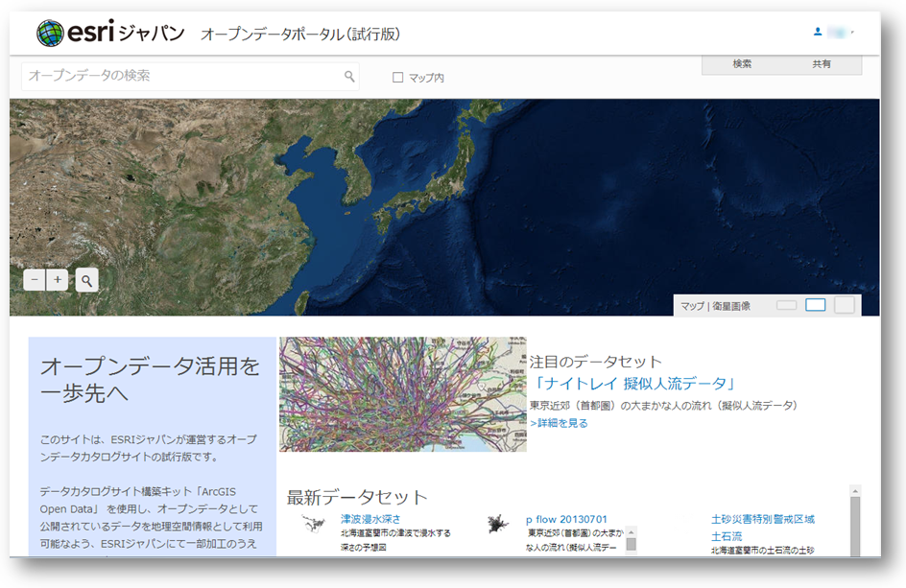Screen dimensions: 906x588
Task: Click the >詳細を見る link
Action: [559, 423]
